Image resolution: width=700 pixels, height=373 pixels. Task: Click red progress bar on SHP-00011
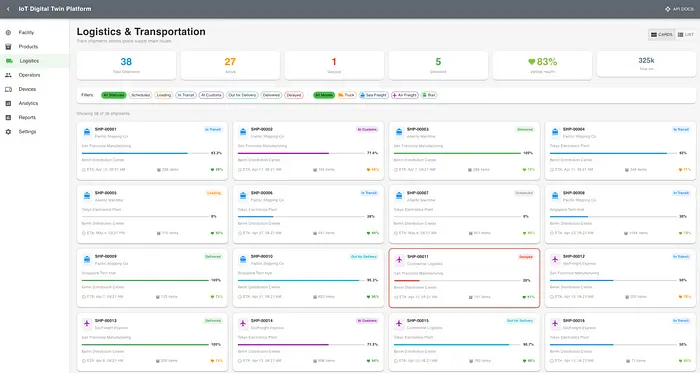(457, 281)
